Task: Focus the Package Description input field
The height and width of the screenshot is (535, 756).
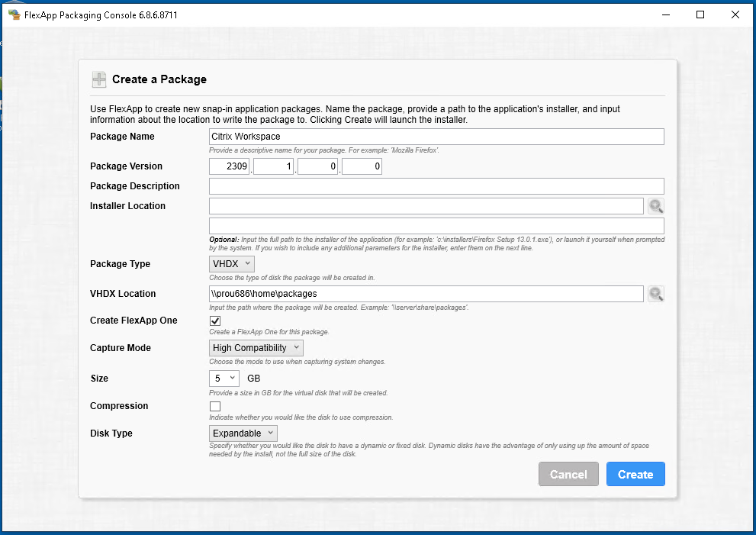Action: pyautogui.click(x=436, y=186)
